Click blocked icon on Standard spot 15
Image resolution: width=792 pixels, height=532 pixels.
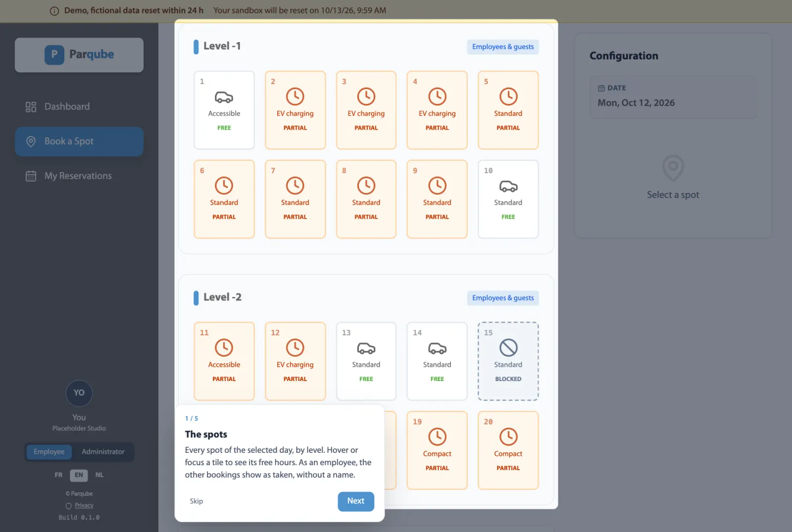[x=508, y=348]
